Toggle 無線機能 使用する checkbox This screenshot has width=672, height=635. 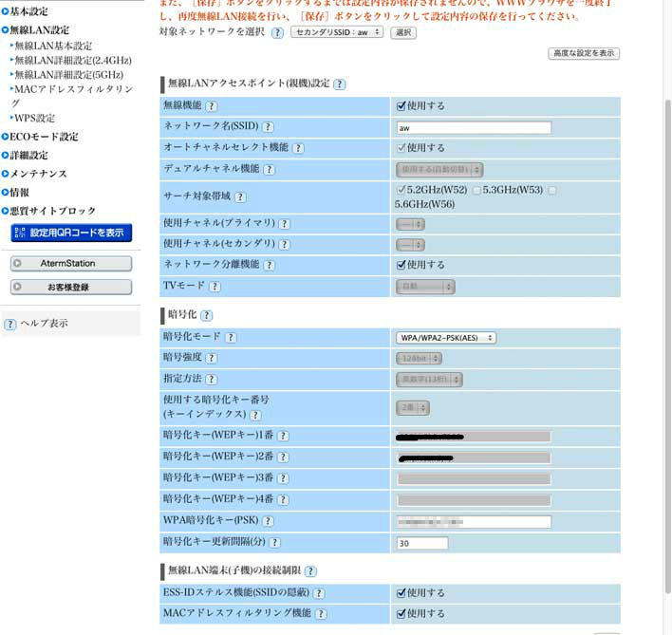(x=401, y=106)
